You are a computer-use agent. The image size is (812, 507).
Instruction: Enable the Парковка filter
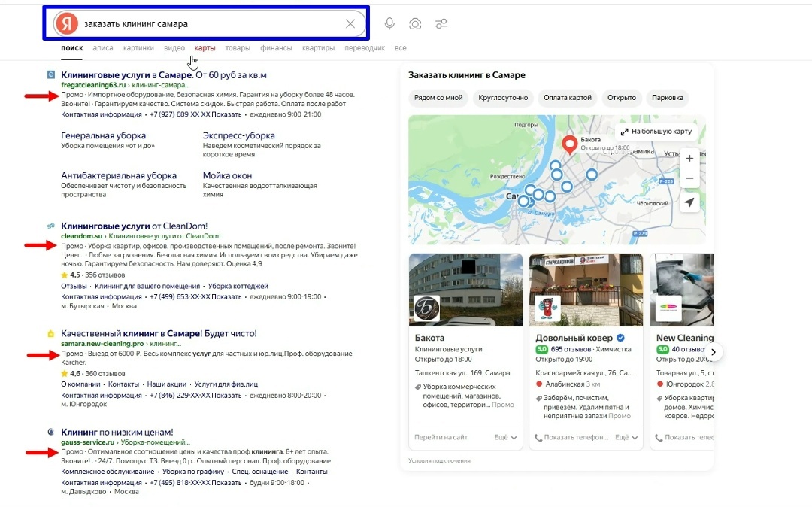668,97
